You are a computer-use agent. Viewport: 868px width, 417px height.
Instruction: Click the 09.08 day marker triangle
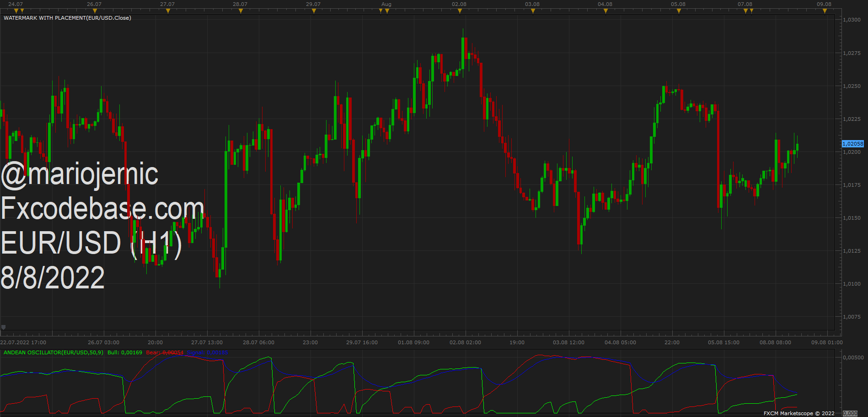825,11
